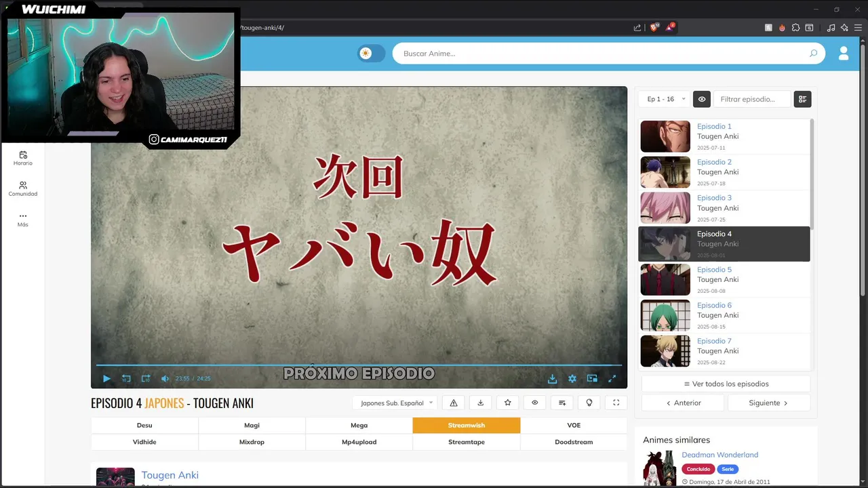
Task: Open Deadman Wonderland similar anime link
Action: [x=719, y=455]
